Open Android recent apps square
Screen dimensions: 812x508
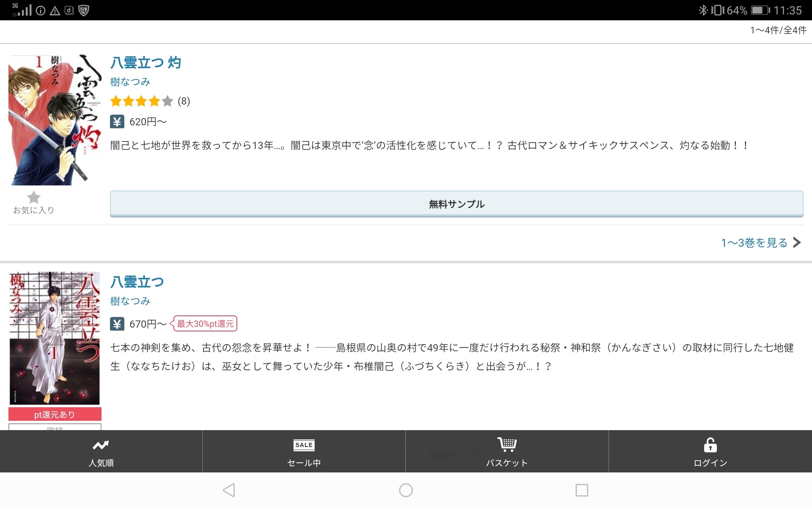(x=582, y=490)
